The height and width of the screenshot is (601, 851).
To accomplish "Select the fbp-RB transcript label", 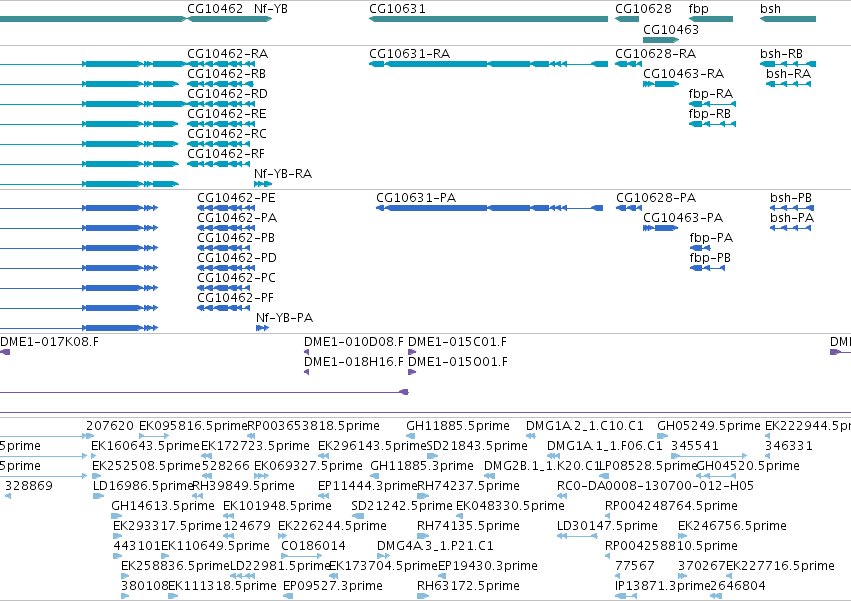I will tap(710, 114).
